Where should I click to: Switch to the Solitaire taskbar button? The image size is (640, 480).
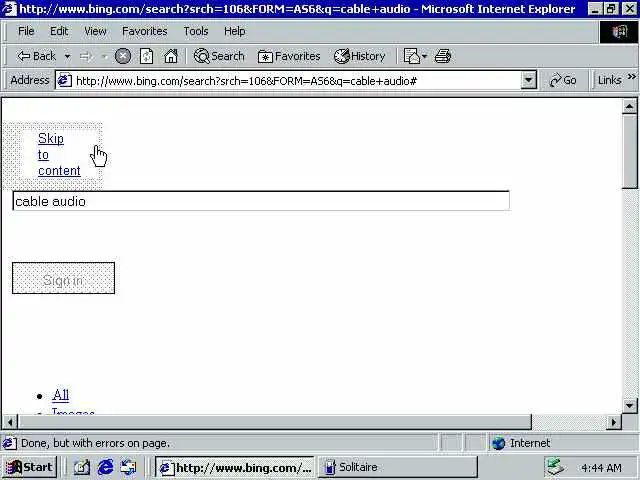pyautogui.click(x=398, y=467)
